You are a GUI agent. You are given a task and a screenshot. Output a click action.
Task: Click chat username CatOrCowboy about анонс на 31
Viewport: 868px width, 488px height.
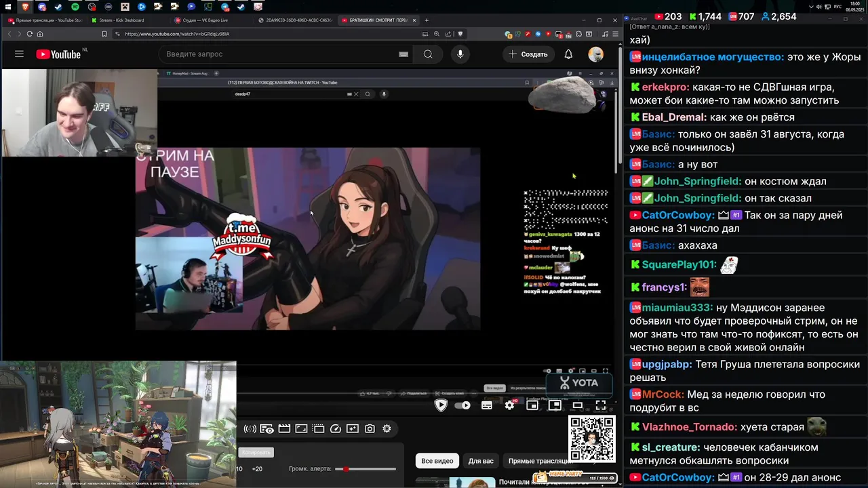tap(678, 216)
